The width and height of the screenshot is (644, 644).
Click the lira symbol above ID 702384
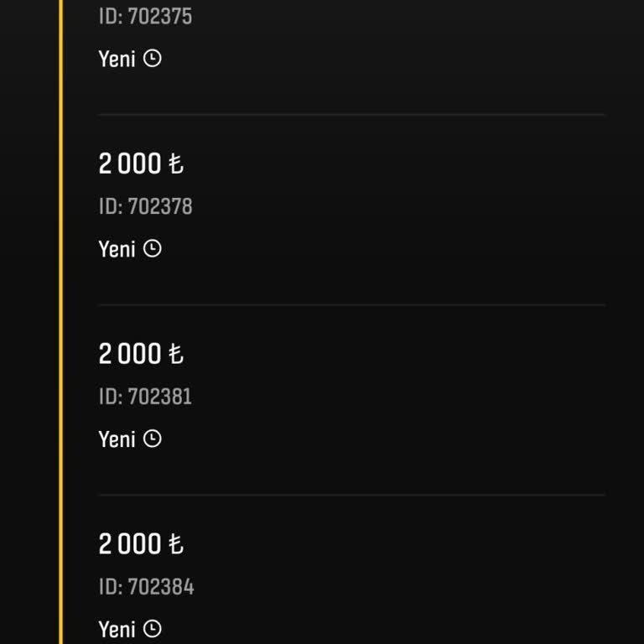175,545
